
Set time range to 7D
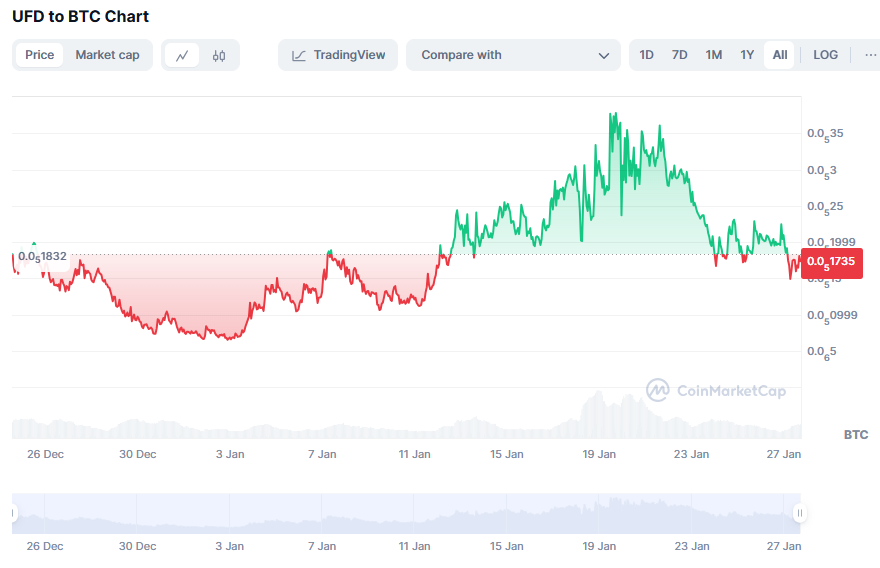click(679, 55)
